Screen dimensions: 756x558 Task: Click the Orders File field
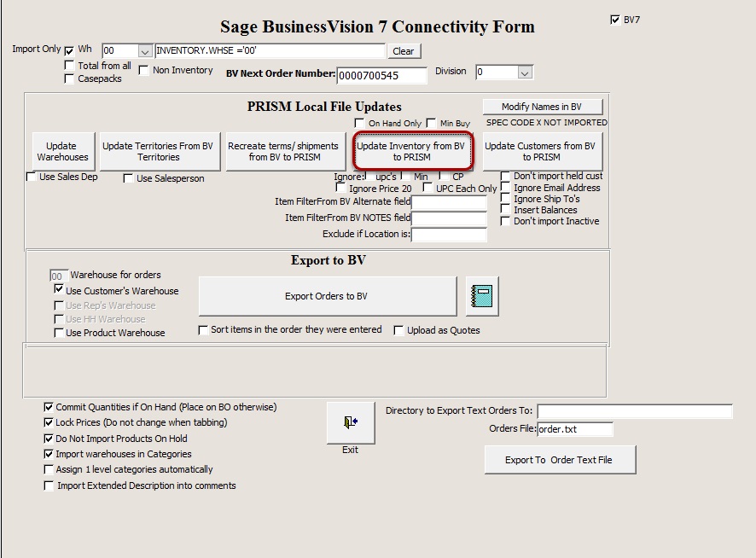[575, 429]
